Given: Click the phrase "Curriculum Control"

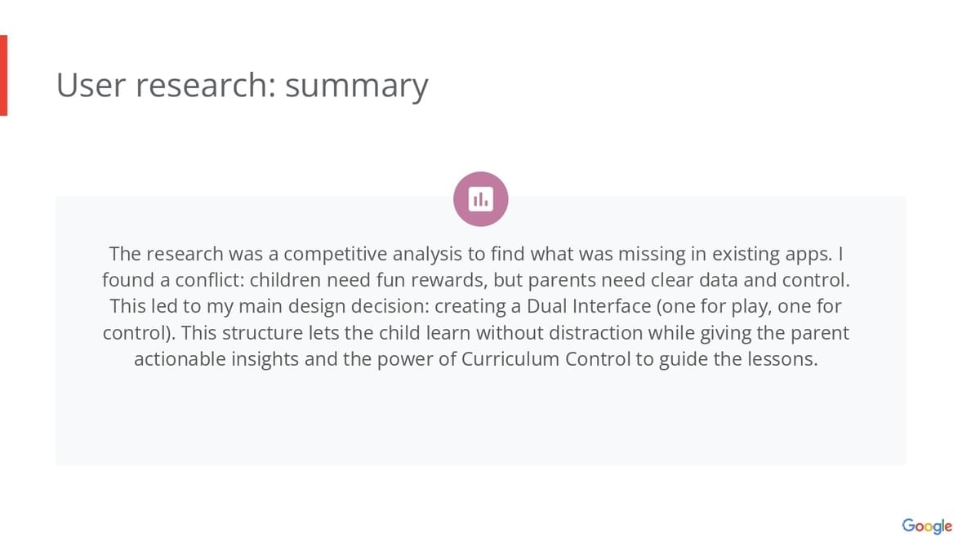Looking at the screenshot, I should [x=546, y=359].
